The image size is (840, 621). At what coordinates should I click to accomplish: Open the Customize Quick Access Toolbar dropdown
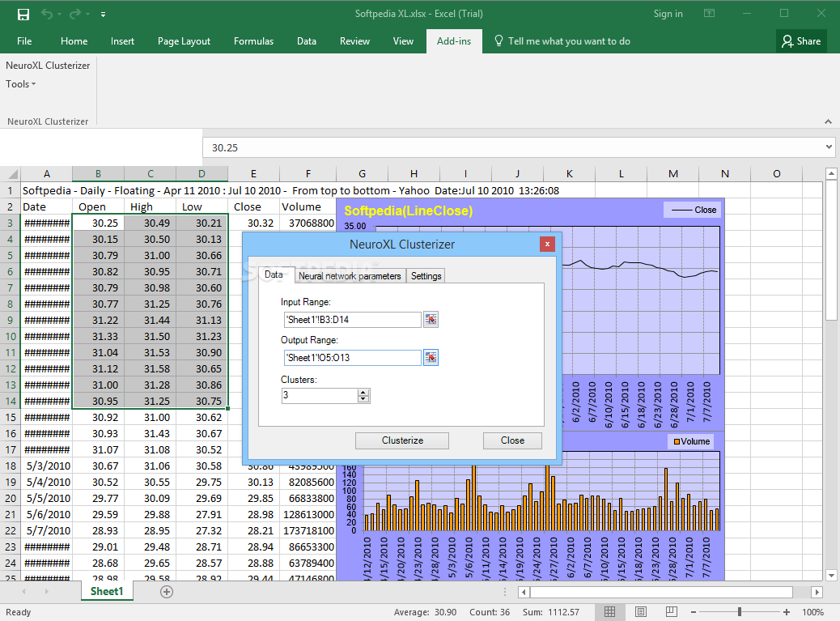pyautogui.click(x=103, y=15)
